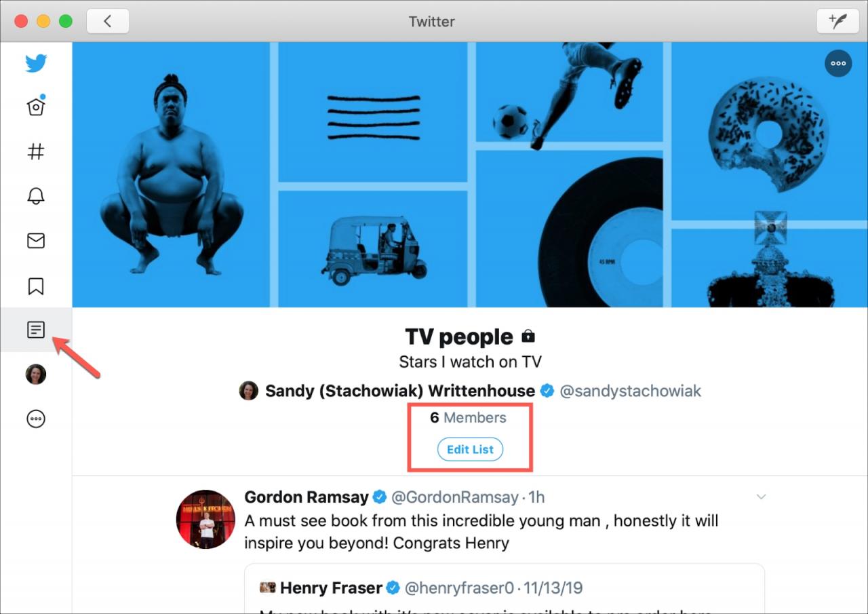Select the Lists icon in sidebar
The width and height of the screenshot is (868, 614).
coord(36,330)
